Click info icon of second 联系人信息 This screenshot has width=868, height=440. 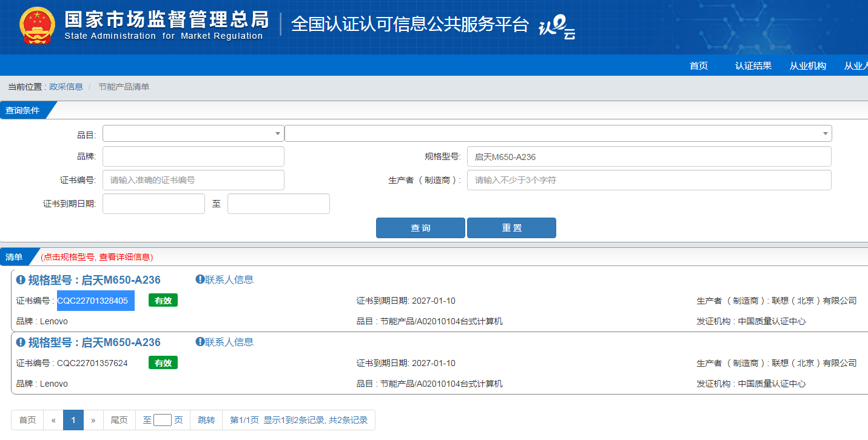(200, 342)
